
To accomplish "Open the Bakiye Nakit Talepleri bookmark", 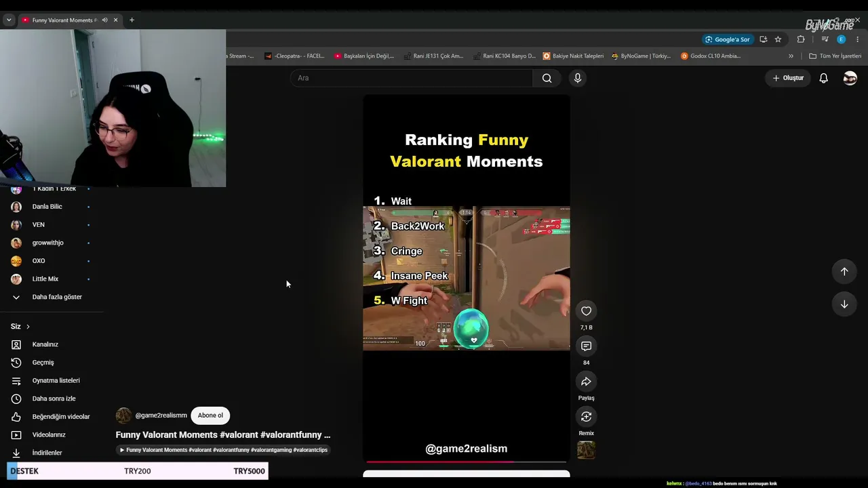I will [573, 56].
